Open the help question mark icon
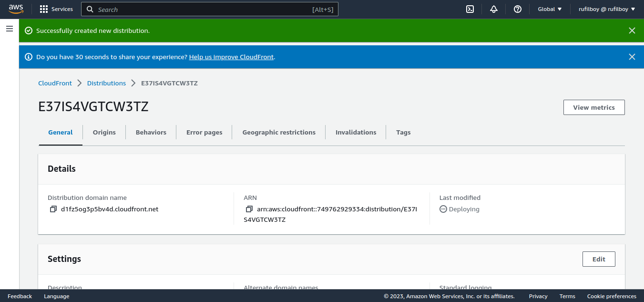This screenshot has width=644, height=302. (518, 9)
